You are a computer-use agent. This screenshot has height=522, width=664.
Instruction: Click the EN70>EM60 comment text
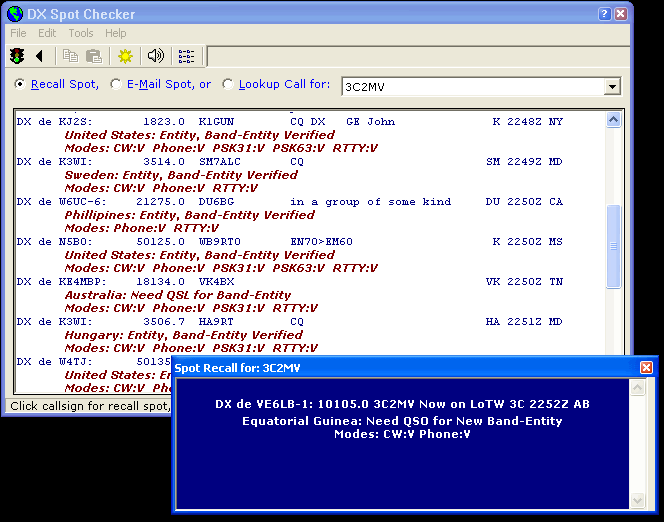tap(321, 242)
